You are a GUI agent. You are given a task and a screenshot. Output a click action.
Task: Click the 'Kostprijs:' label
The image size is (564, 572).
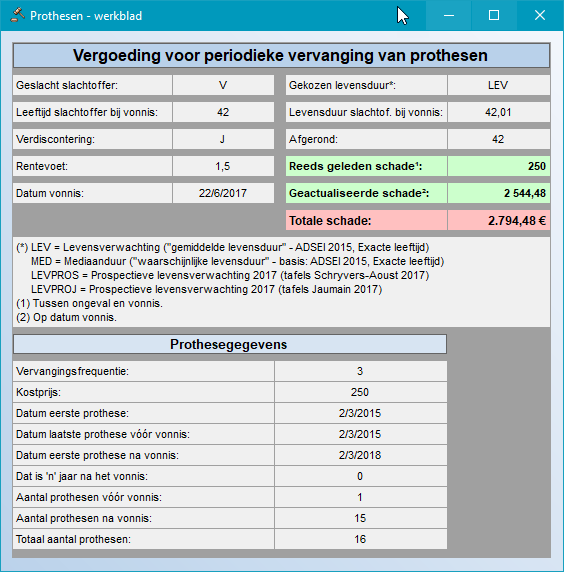[143, 392]
